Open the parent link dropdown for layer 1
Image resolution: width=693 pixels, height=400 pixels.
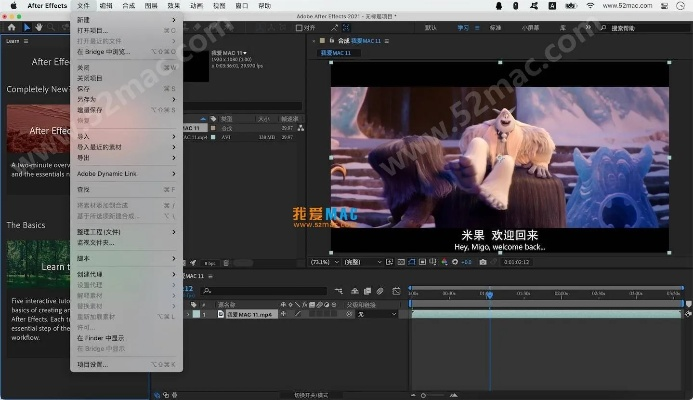380,314
